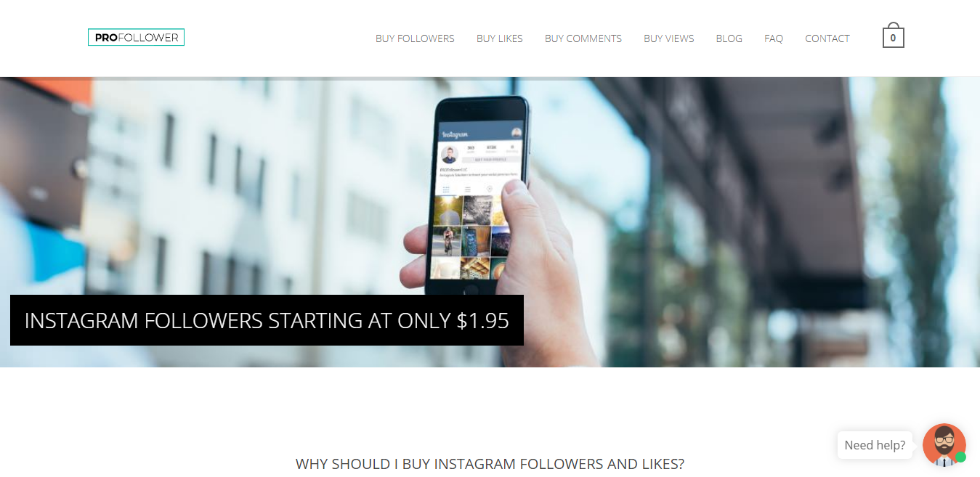Click the hand-held phone in the hero image
Screen dimensions: 980x477
(479, 196)
